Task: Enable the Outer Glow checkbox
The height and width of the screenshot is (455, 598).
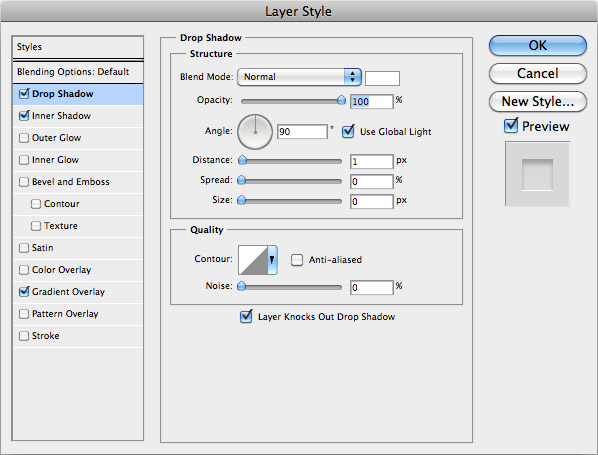Action: pos(24,138)
